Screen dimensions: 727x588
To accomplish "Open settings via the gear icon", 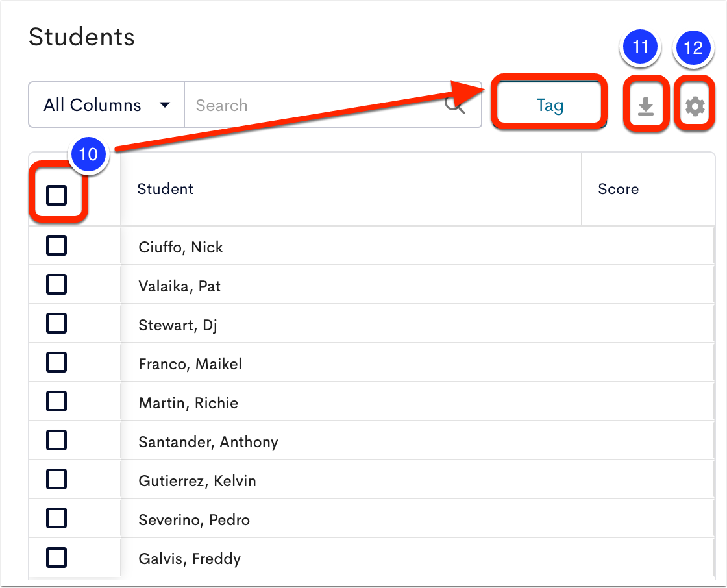I will pos(695,106).
